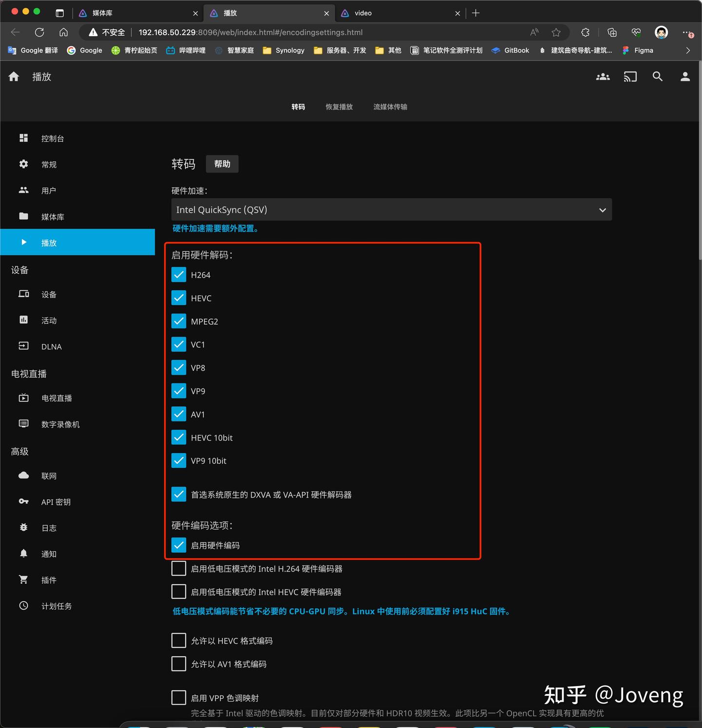Switch to the 流媒体传输 tab
702x728 pixels.
pyautogui.click(x=390, y=107)
